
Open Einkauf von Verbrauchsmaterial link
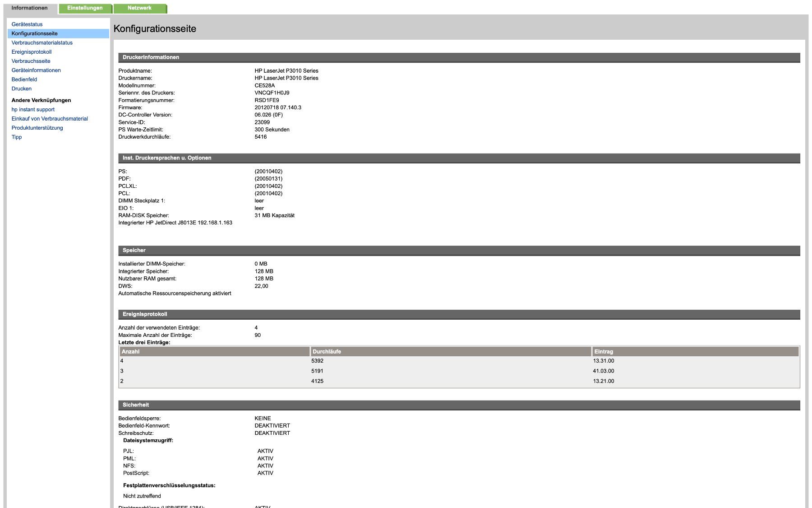(x=50, y=119)
